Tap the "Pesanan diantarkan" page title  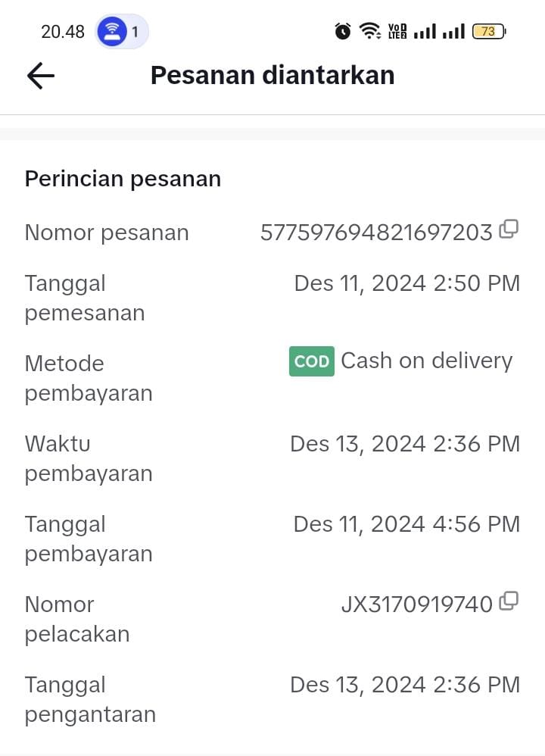(x=272, y=76)
